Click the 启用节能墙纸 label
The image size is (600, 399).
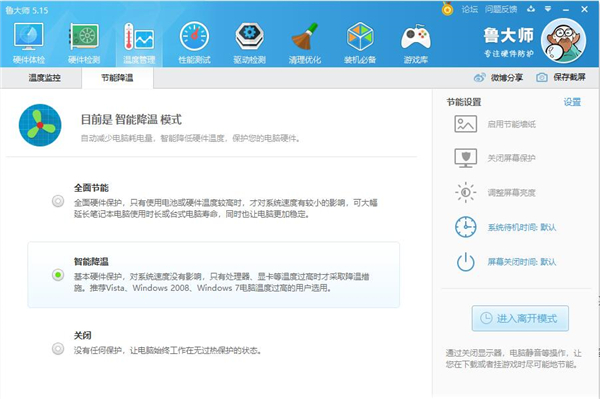coord(512,124)
